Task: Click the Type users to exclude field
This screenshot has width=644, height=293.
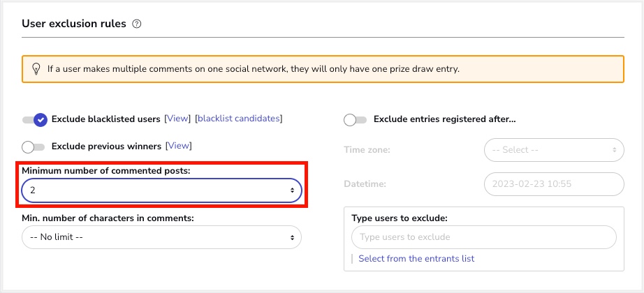Action: 484,237
